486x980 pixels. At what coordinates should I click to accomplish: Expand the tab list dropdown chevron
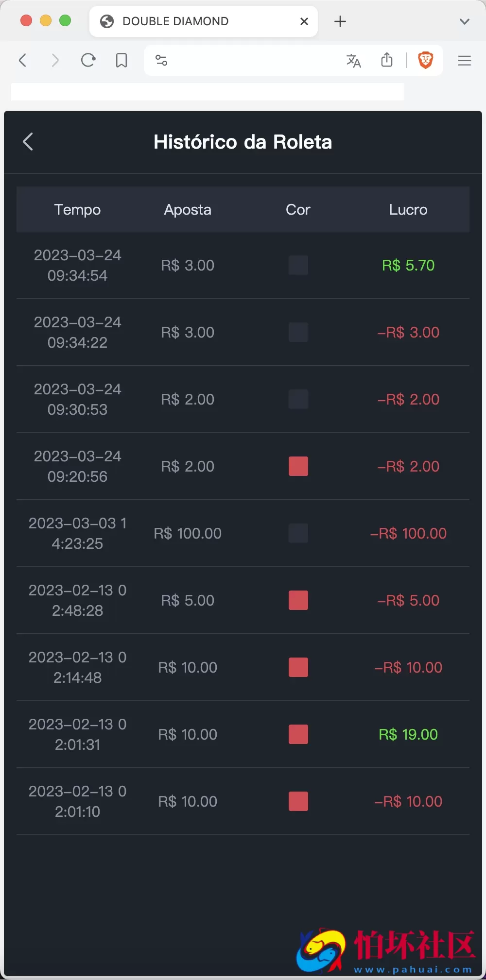[465, 21]
